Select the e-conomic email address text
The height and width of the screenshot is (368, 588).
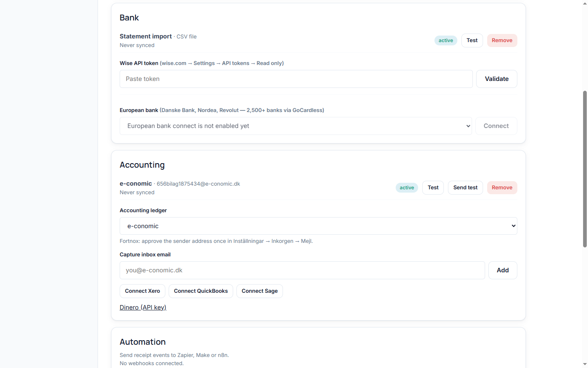198,184
